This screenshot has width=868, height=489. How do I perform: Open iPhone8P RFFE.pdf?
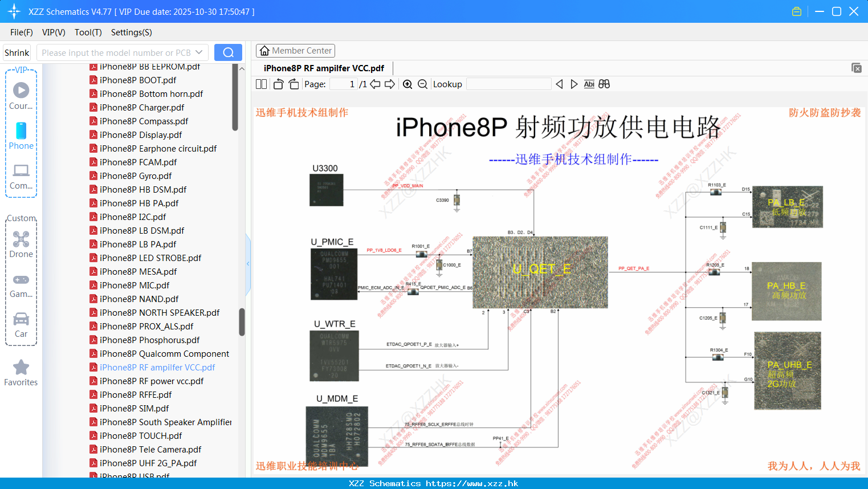coord(136,395)
